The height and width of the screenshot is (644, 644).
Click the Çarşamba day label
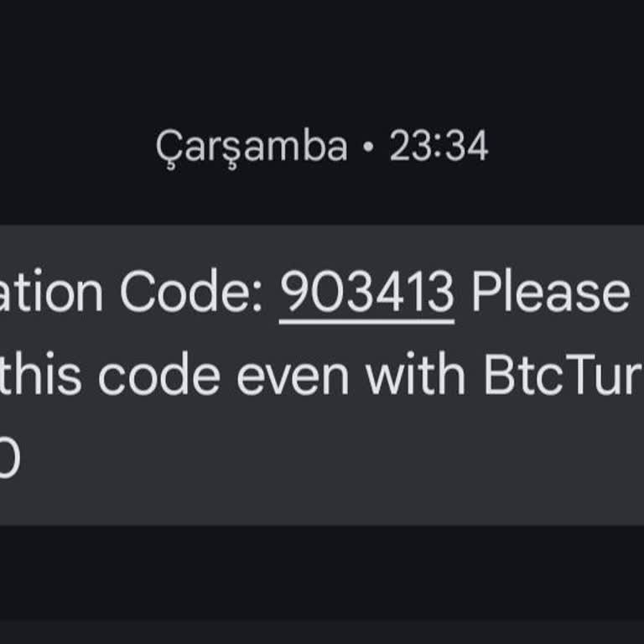pyautogui.click(x=251, y=148)
